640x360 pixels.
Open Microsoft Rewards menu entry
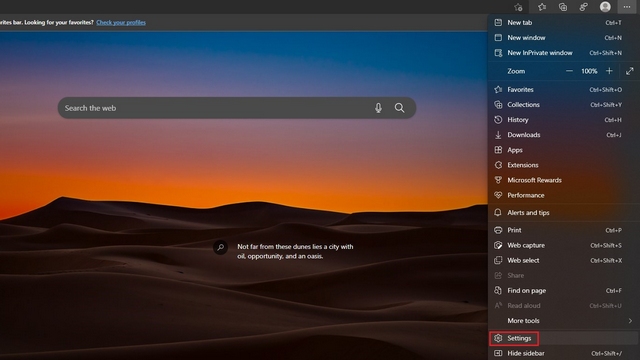[564, 180]
